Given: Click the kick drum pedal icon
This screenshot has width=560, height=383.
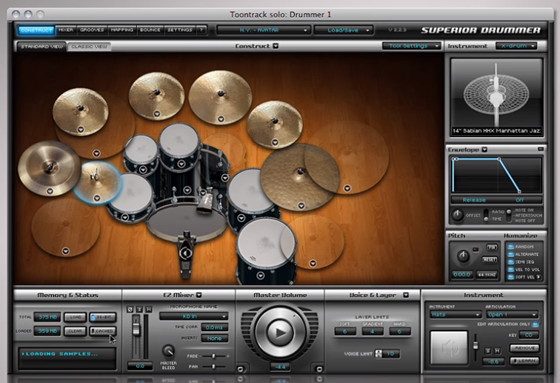Looking at the screenshot, I should (x=185, y=253).
